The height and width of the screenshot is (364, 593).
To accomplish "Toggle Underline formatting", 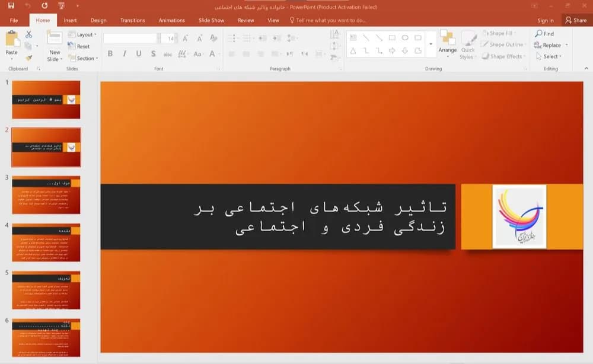I will [139, 54].
